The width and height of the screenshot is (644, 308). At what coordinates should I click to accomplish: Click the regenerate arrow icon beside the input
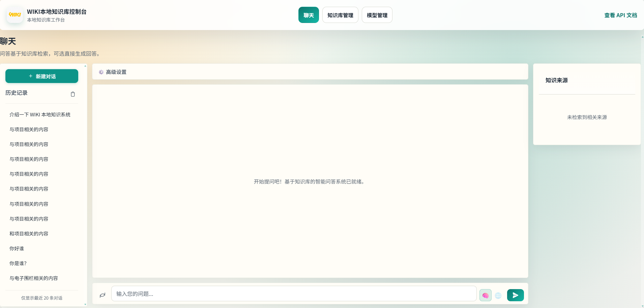tap(103, 295)
